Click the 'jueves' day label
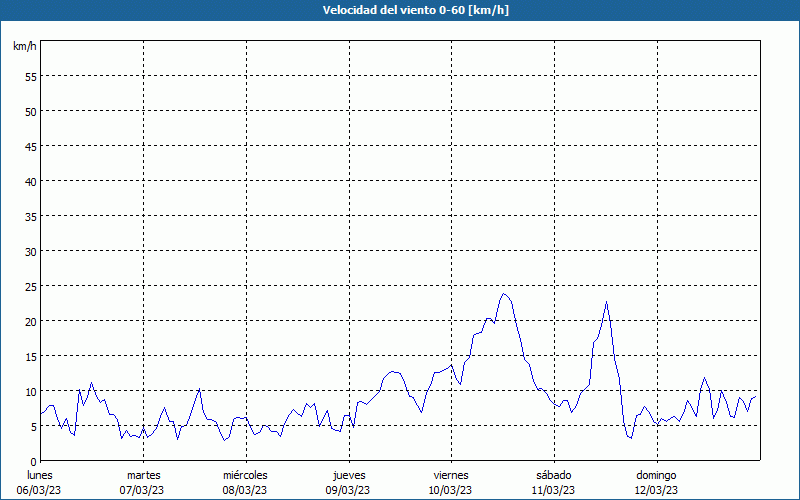This screenshot has width=800, height=500. pos(349,475)
